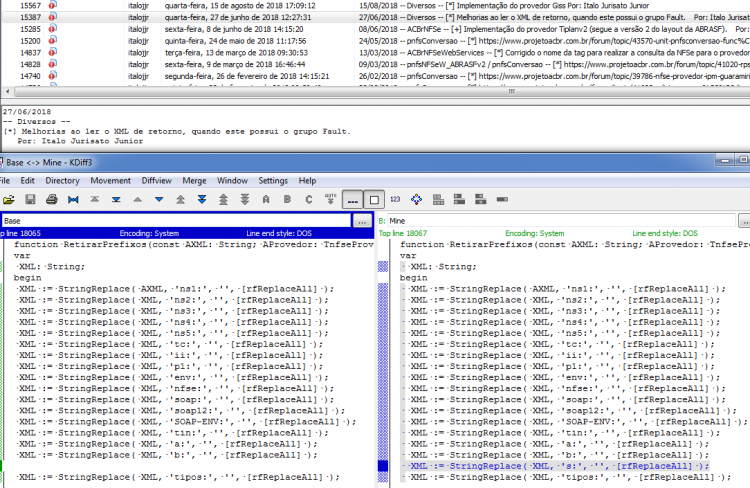The image size is (750, 488).
Task: Click the Base file path field
Action: tap(176, 221)
